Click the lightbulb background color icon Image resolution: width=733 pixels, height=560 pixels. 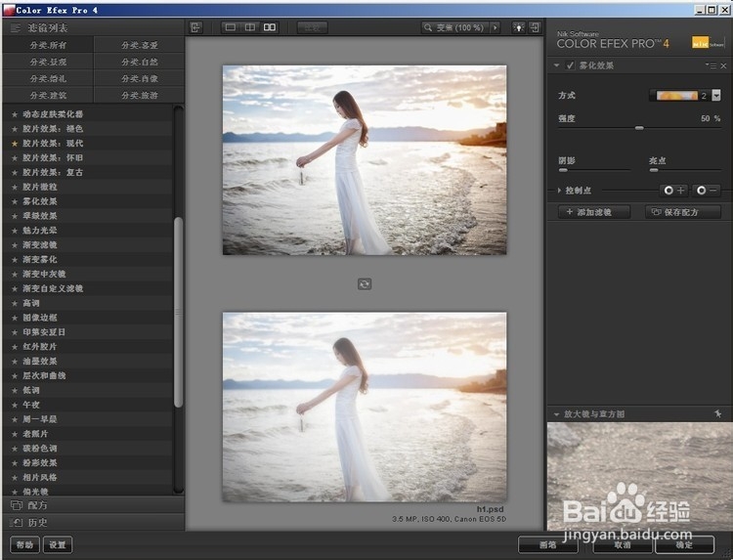pos(518,27)
